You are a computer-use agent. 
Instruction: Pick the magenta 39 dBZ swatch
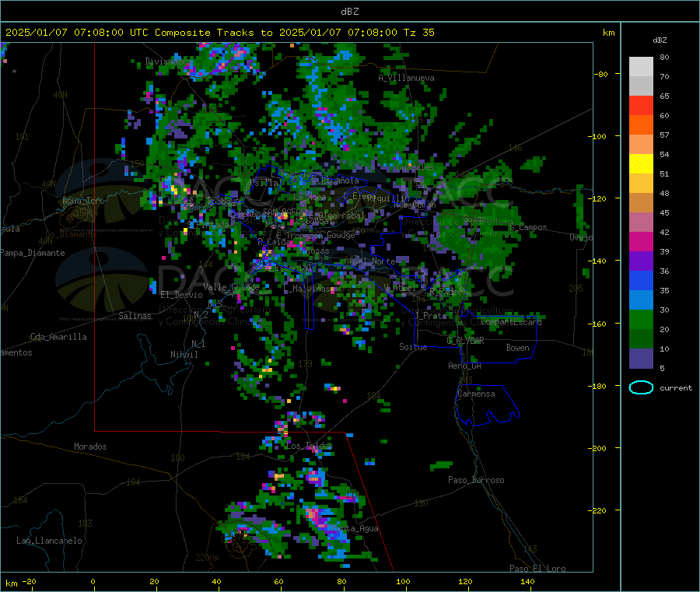click(x=641, y=241)
